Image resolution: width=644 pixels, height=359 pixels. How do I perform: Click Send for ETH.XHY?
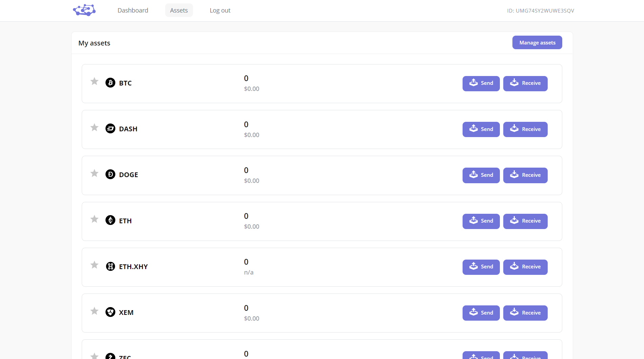(x=481, y=267)
